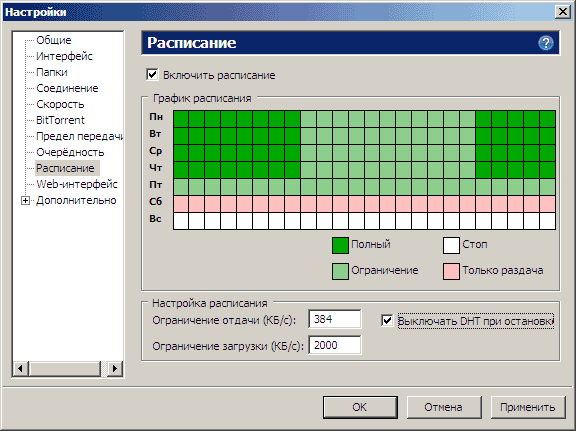
Task: Click the Ограничение отдачи input field
Action: pos(335,319)
